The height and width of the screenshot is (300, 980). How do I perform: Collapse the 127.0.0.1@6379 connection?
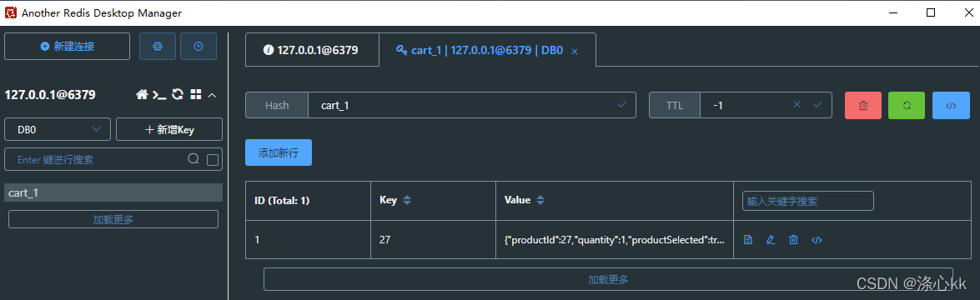212,95
